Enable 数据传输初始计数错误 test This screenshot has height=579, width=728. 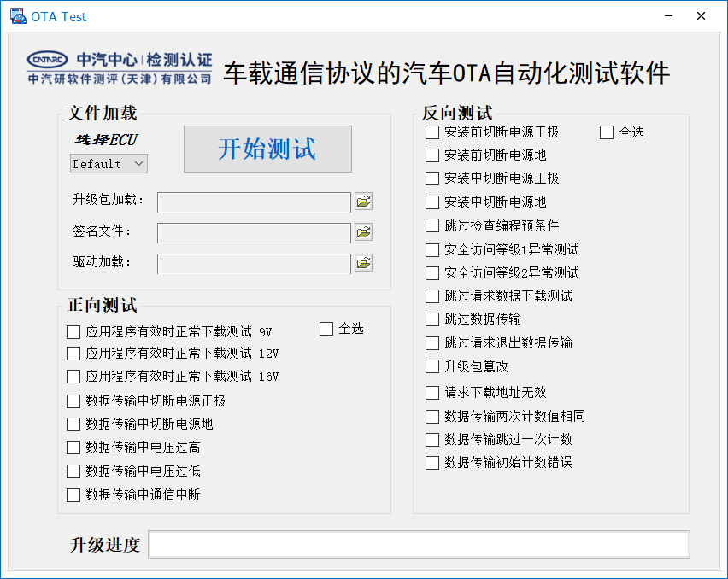[x=432, y=462]
